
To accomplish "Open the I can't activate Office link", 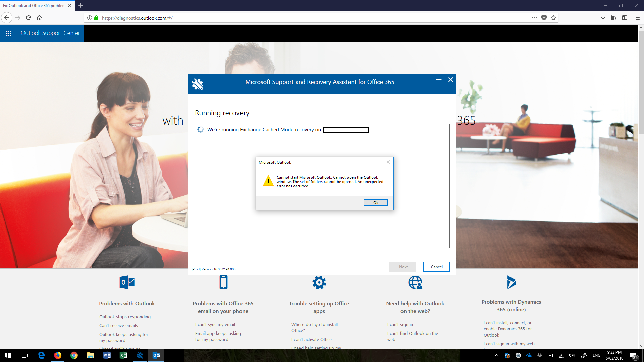I will click(311, 340).
